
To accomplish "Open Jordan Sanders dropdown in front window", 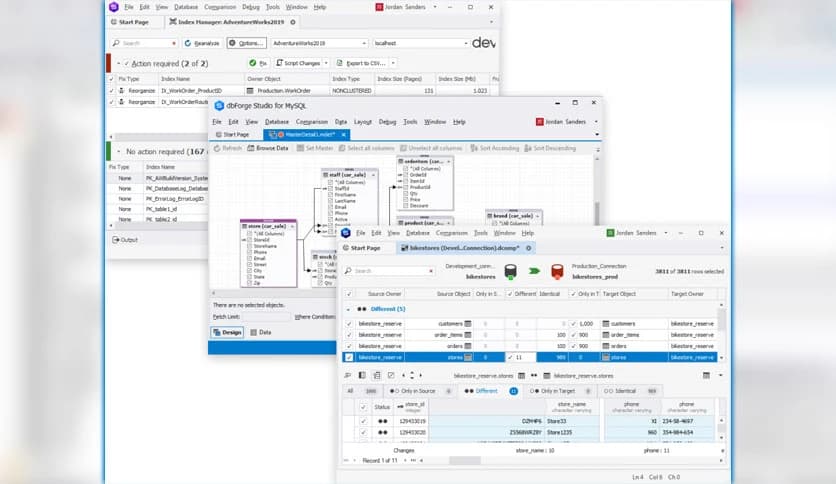I will coord(665,233).
